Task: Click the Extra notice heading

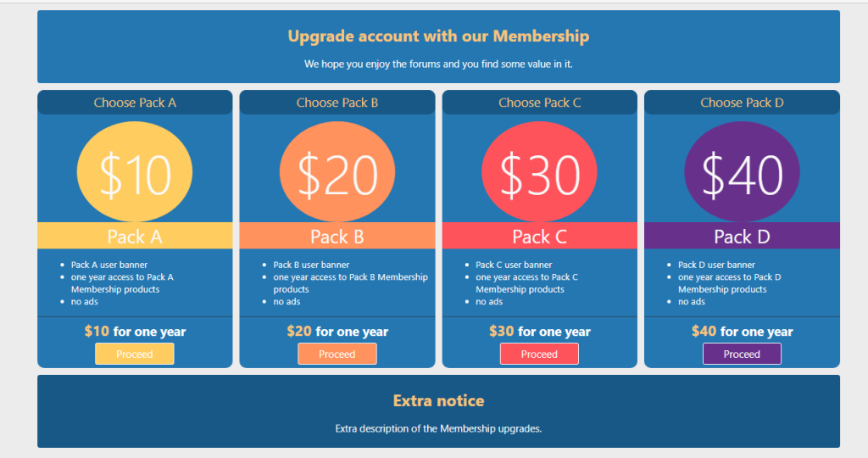Action: point(438,400)
